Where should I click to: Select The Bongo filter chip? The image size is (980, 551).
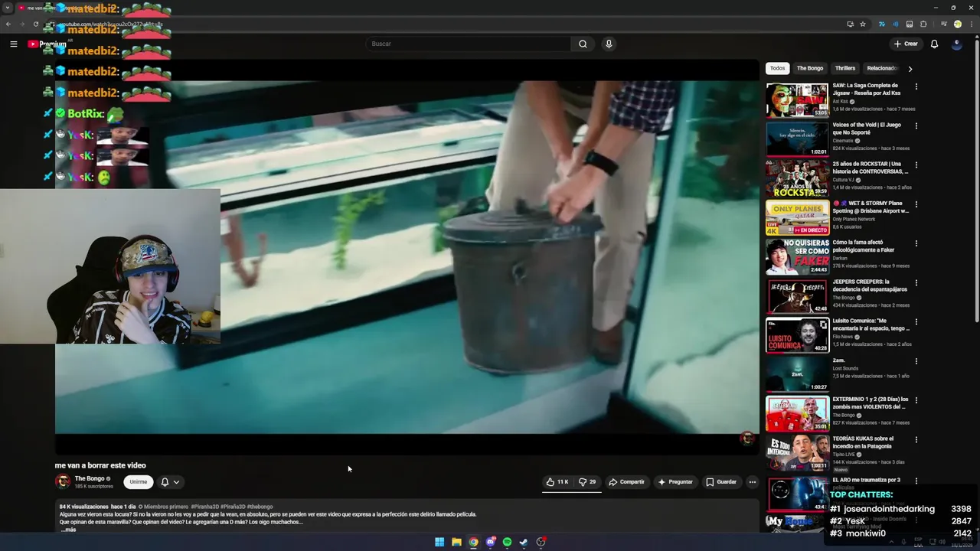810,68
